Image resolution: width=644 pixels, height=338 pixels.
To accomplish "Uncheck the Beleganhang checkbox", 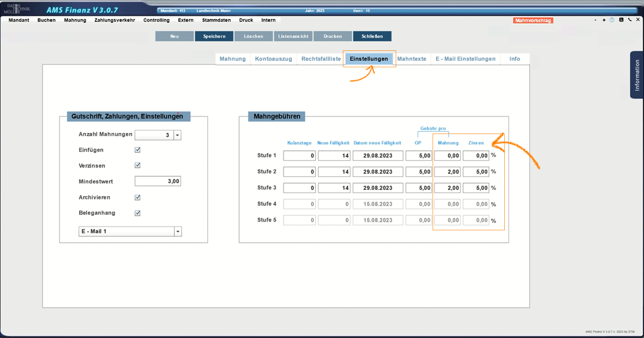I will 138,213.
